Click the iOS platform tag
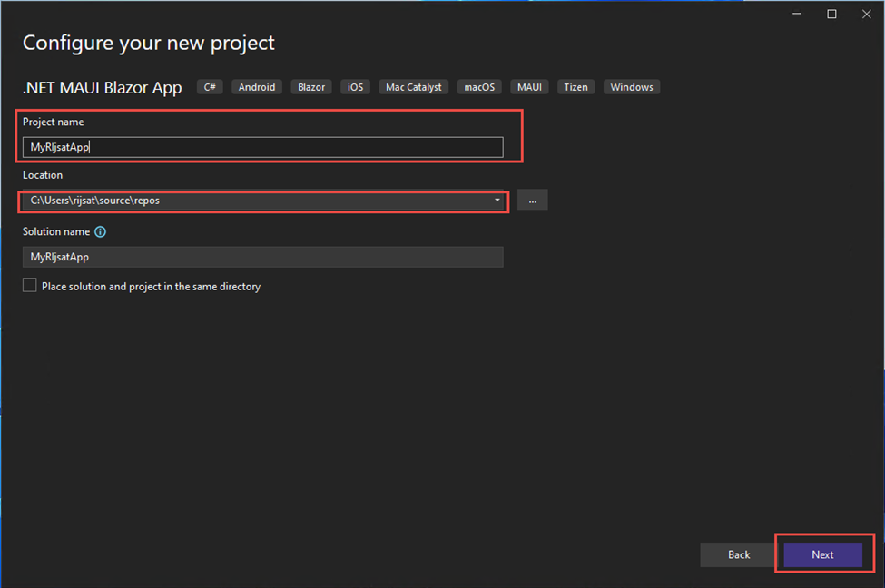The height and width of the screenshot is (588, 885). (355, 86)
